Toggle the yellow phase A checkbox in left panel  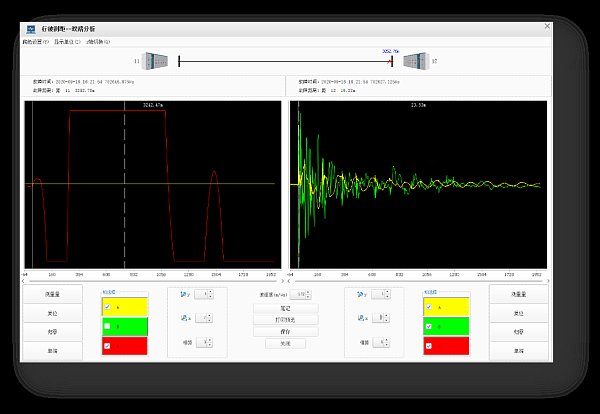107,307
